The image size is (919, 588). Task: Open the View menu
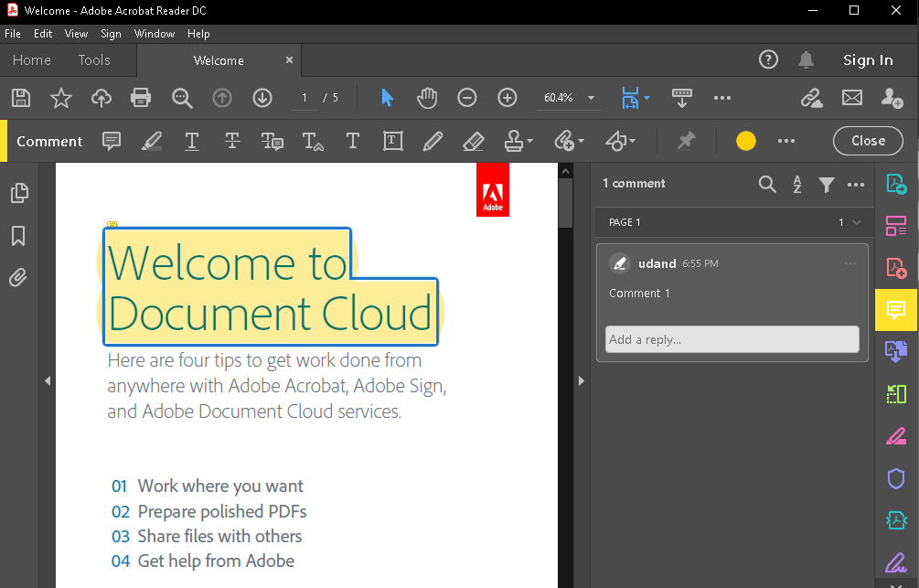(x=76, y=34)
